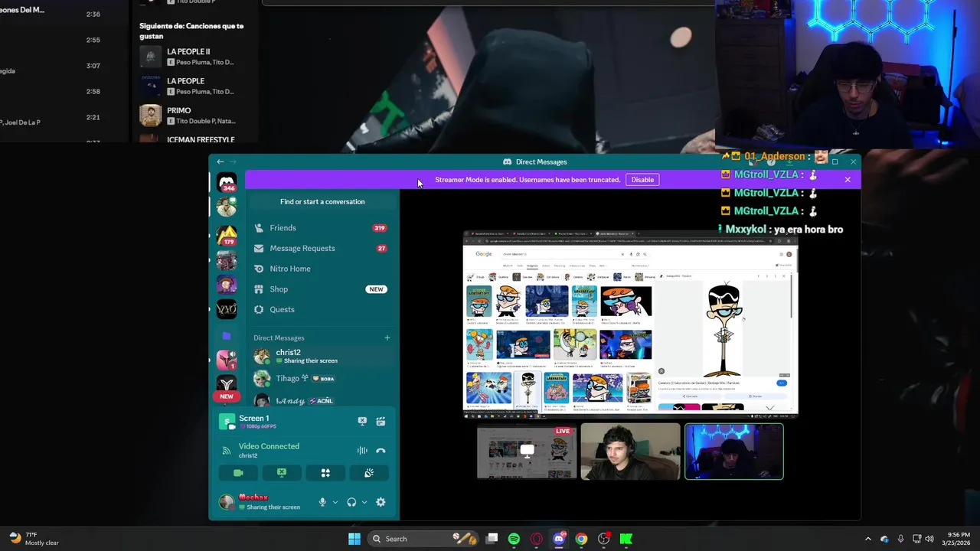The height and width of the screenshot is (551, 980).
Task: Toggle the camera on in Discord
Action: (238, 473)
